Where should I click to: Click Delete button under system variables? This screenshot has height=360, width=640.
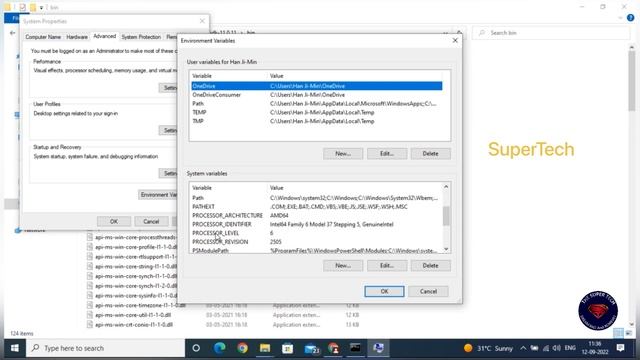(x=431, y=266)
